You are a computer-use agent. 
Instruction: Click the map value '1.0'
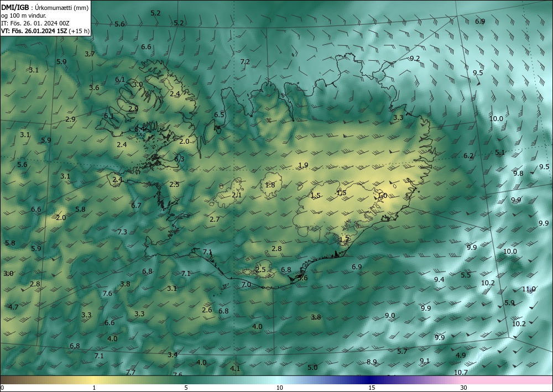click(382, 195)
